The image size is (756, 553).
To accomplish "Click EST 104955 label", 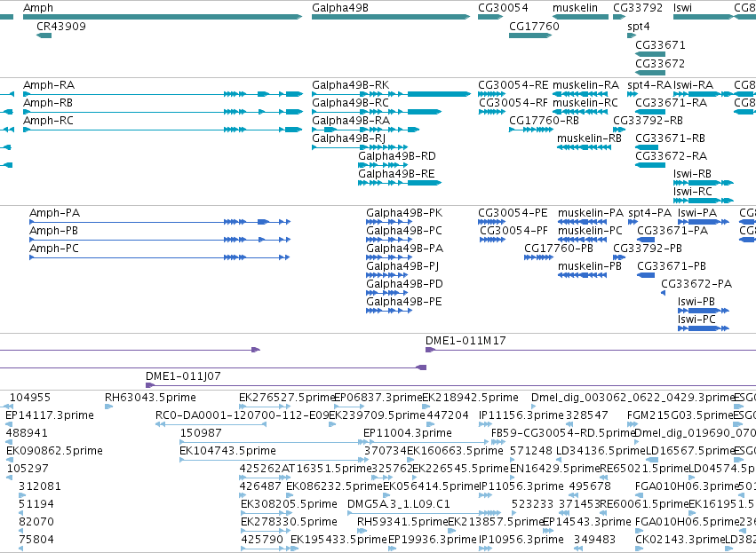I will coord(30,398).
